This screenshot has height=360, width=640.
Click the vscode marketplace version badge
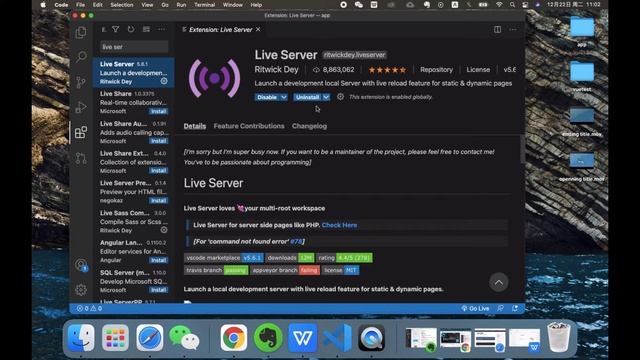pyautogui.click(x=224, y=258)
